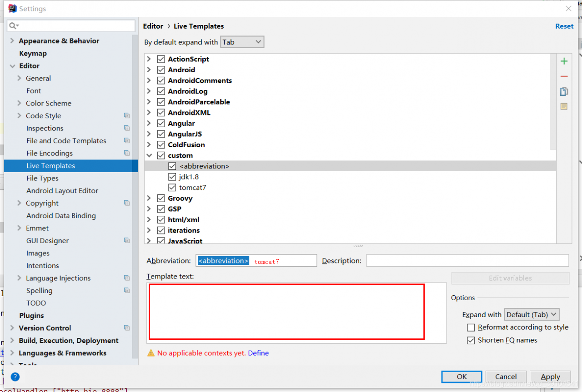Screen dimensions: 582x392
Task: Click inside the Template text area
Action: [296, 313]
